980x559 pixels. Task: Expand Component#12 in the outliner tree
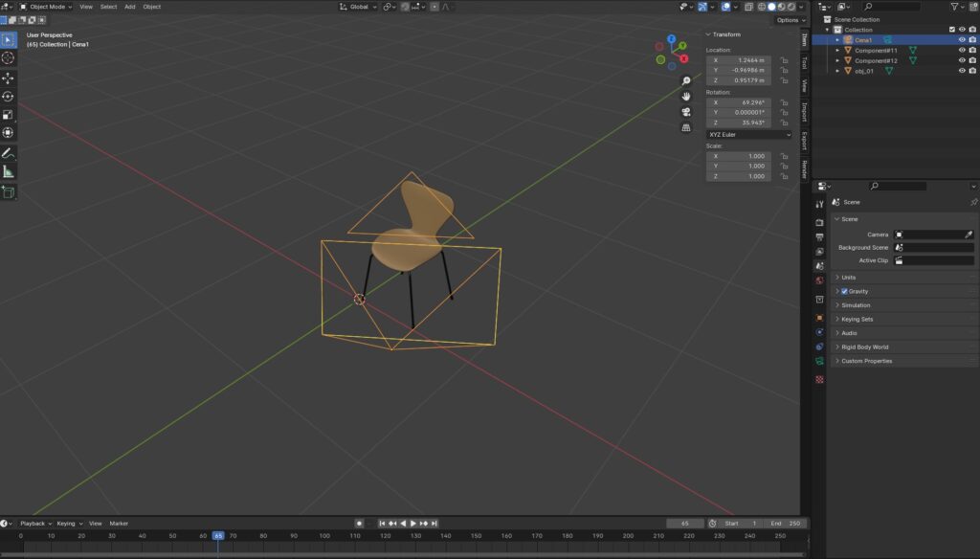[x=837, y=60]
